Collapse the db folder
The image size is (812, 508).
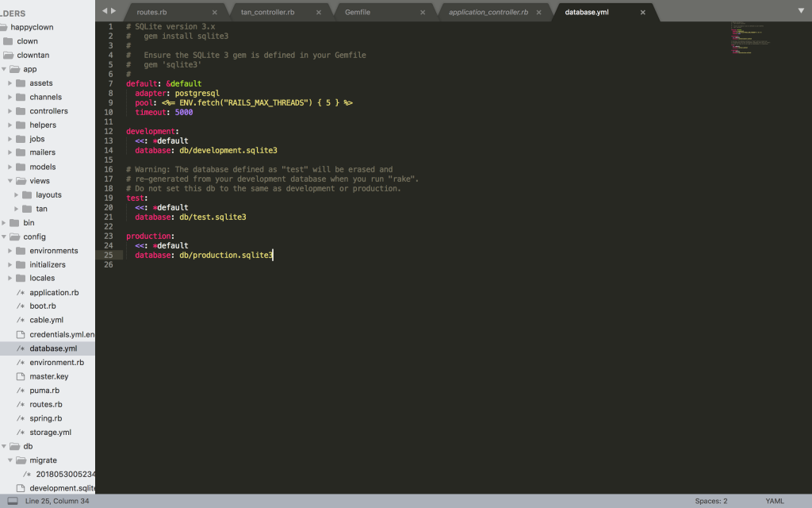point(4,446)
